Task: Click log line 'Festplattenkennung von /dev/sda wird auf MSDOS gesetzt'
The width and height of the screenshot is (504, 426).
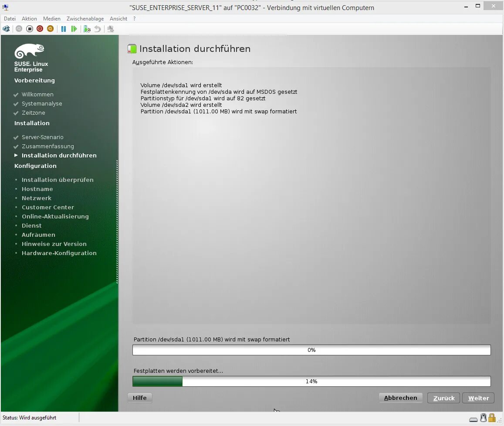Action: click(219, 92)
